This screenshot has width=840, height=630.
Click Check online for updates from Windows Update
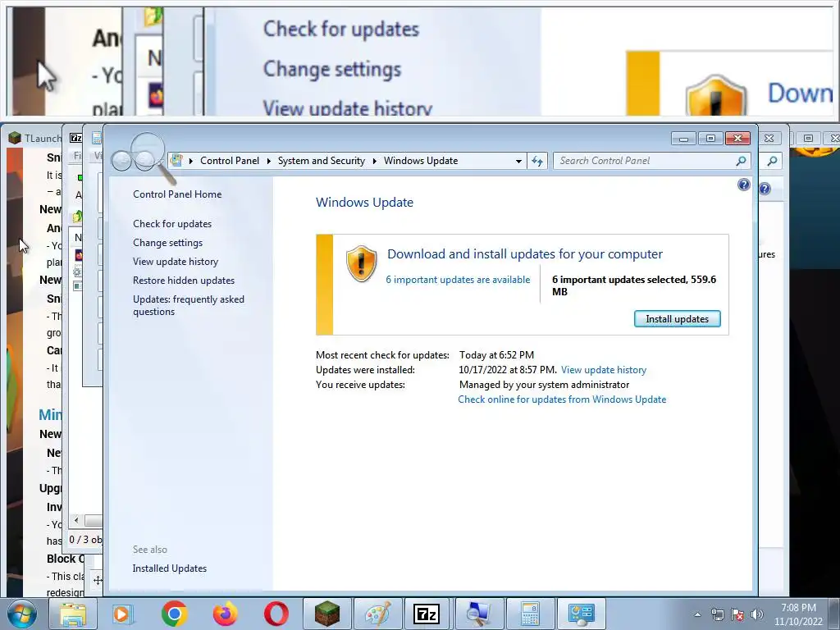click(562, 399)
